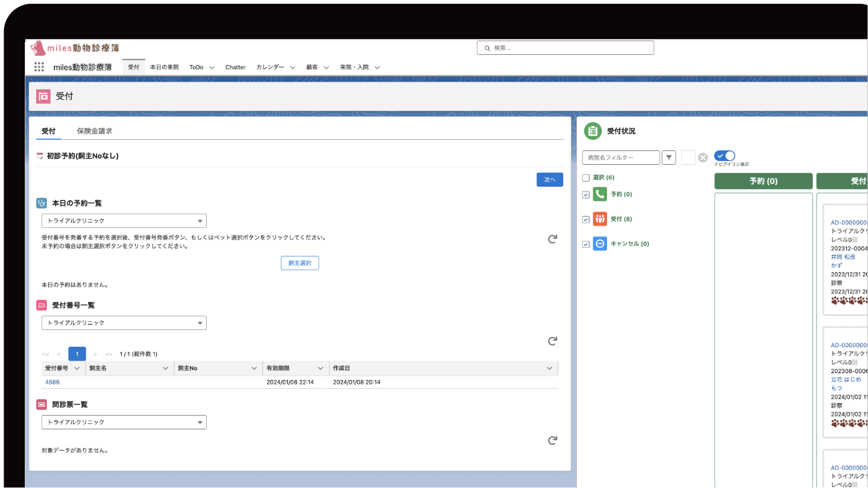Click the blank box next to the filter funnel
Image resolution: width=868 pixels, height=488 pixels.
(688, 158)
